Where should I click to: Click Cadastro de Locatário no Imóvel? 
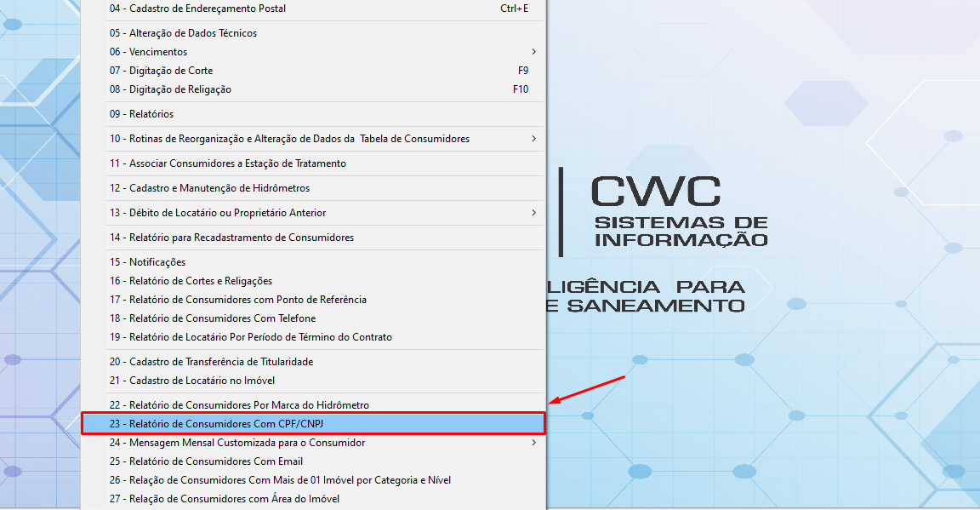click(x=191, y=381)
